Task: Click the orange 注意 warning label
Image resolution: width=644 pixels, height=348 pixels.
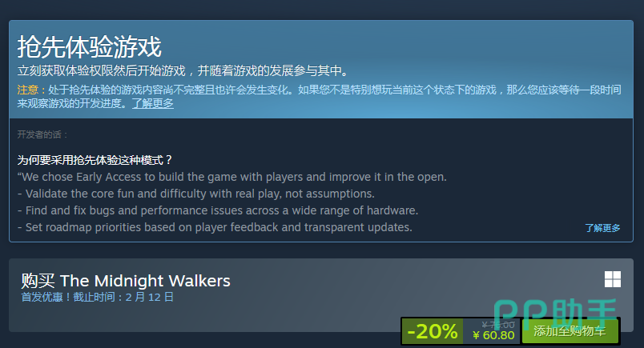Action: pos(27,90)
